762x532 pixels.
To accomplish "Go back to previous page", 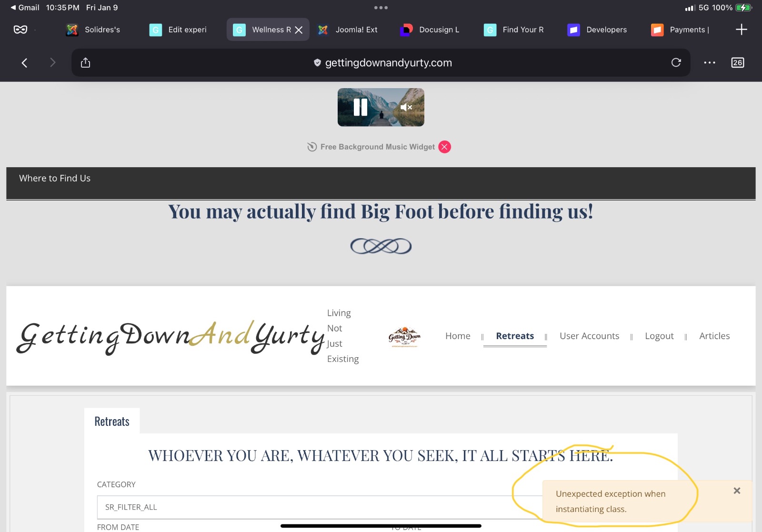I will [x=24, y=62].
